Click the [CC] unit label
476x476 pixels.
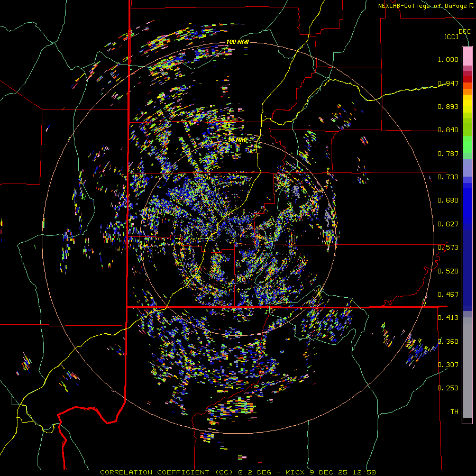click(452, 36)
